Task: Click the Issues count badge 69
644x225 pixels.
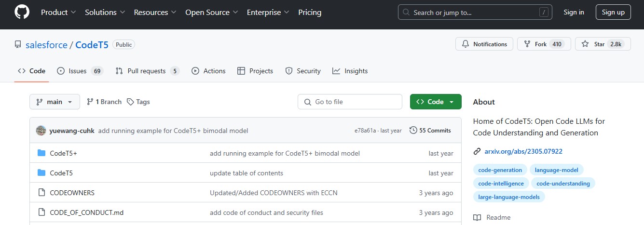Action: coord(97,71)
